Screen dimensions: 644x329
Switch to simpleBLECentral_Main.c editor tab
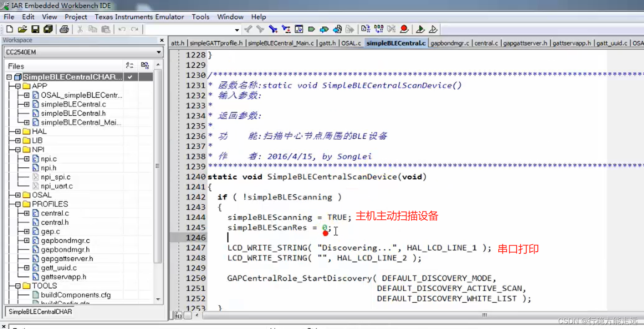281,43
